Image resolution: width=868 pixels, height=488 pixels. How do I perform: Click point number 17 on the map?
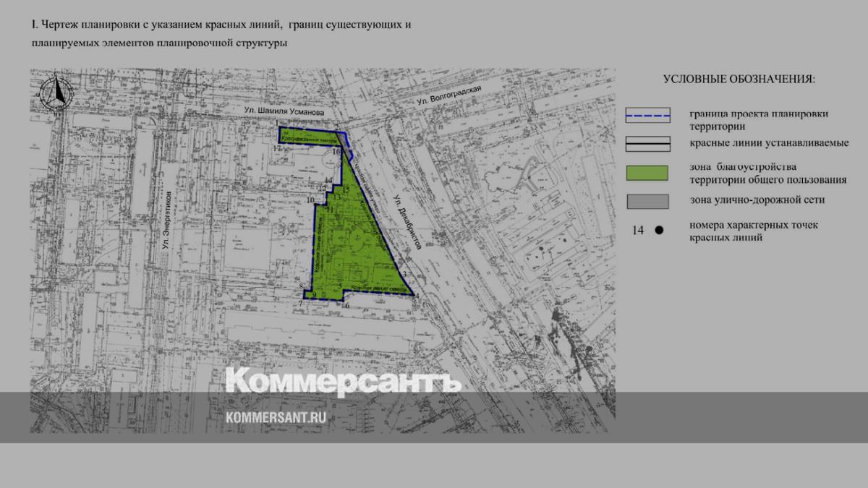276,148
